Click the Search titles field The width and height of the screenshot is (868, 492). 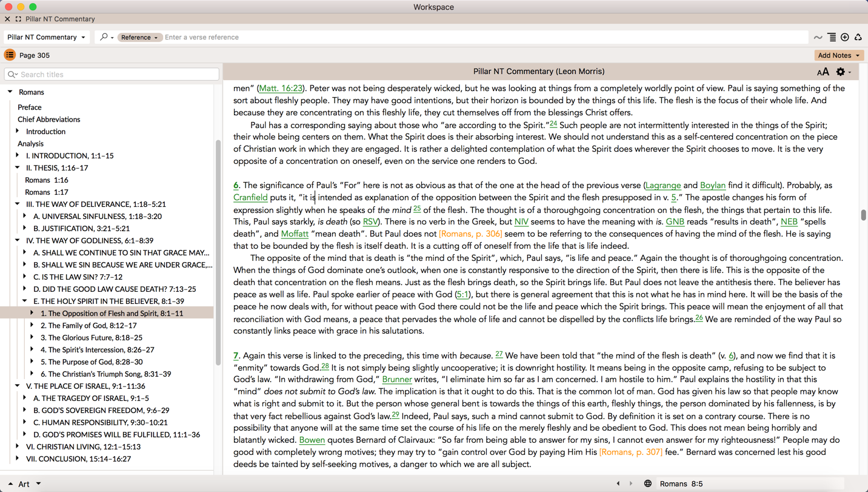[112, 74]
